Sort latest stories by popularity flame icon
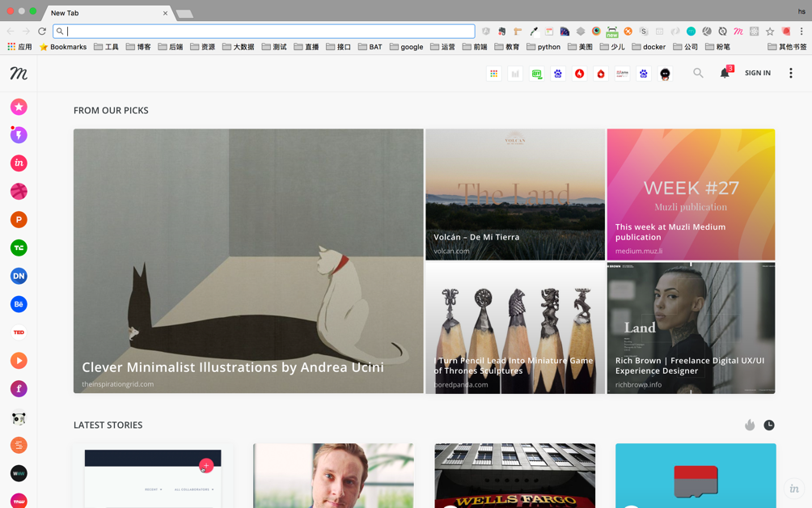 pyautogui.click(x=750, y=425)
